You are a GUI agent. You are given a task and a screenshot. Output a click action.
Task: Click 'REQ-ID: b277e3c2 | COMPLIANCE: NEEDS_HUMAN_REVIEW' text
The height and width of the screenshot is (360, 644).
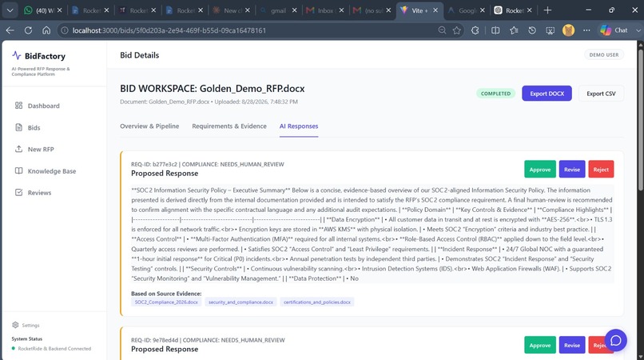point(208,164)
